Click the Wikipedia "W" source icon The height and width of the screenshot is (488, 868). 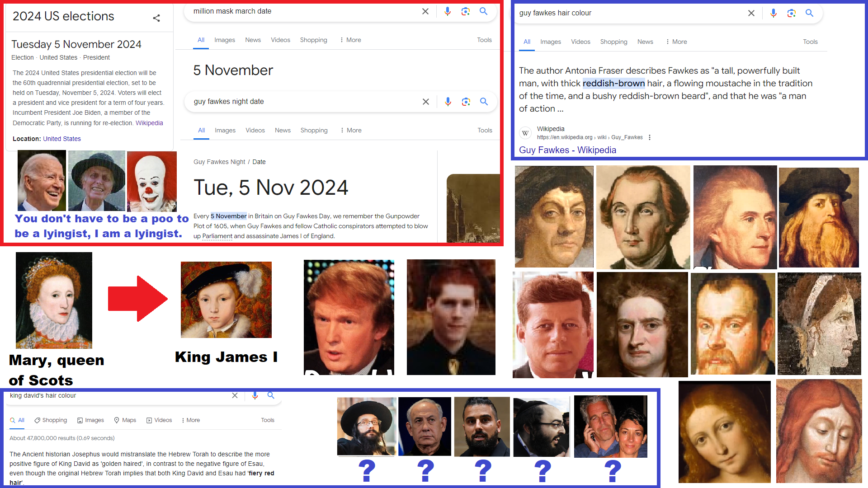(x=525, y=133)
